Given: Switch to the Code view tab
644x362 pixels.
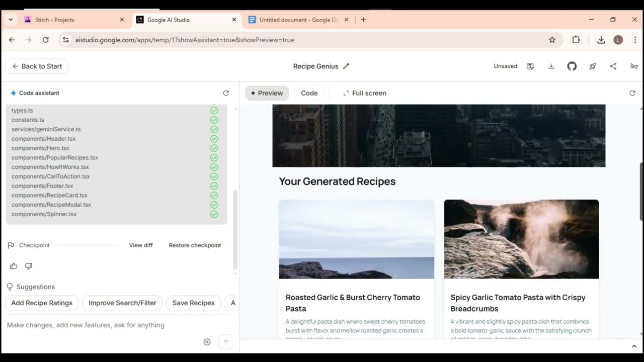Looking at the screenshot, I should click(x=309, y=93).
